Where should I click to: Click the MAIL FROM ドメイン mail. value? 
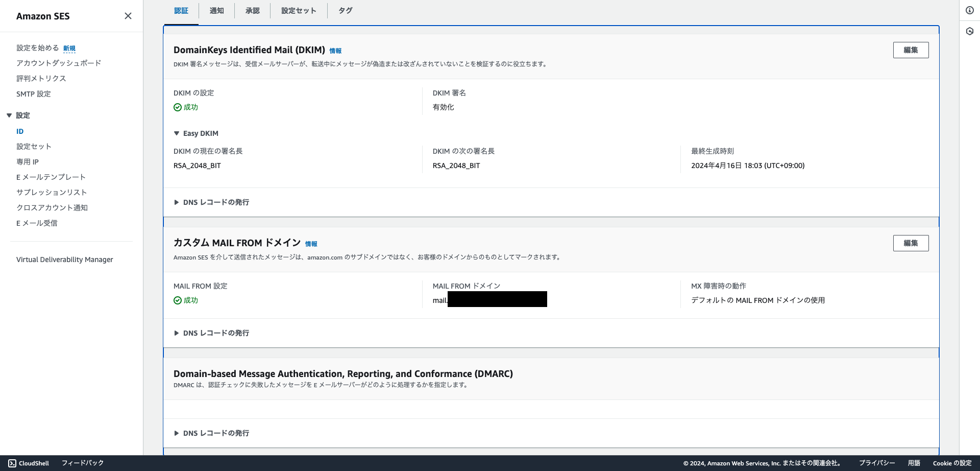490,299
